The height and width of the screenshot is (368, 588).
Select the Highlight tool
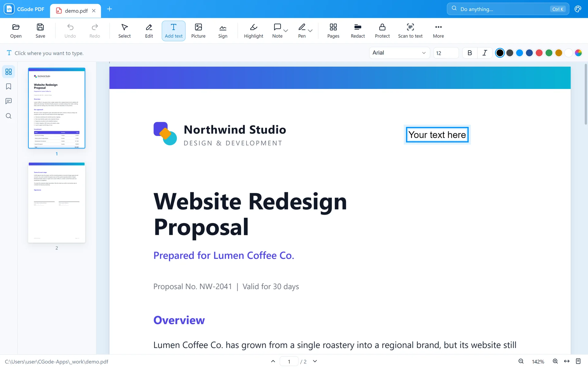(x=253, y=31)
